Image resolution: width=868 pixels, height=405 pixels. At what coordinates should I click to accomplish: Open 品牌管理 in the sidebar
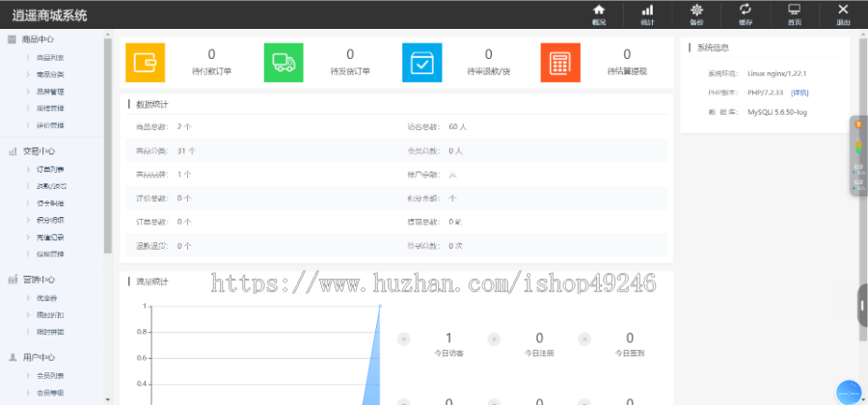50,92
